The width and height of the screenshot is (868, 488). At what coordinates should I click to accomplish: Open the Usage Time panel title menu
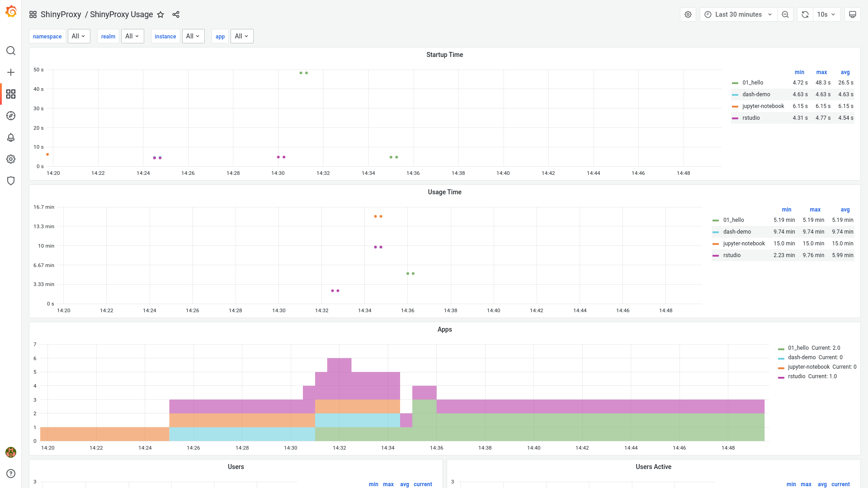[444, 192]
